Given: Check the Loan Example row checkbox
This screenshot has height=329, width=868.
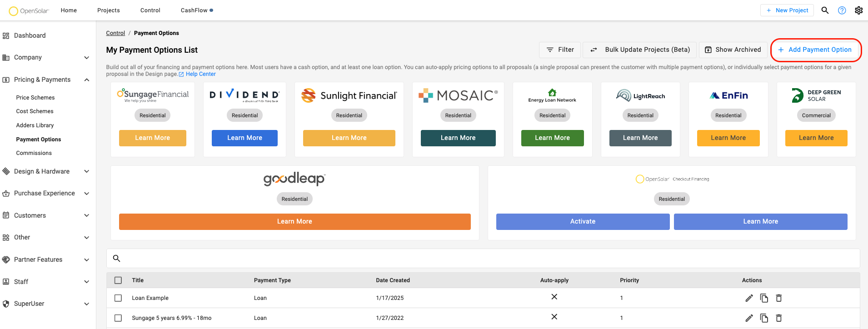Looking at the screenshot, I should pyautogui.click(x=118, y=298).
